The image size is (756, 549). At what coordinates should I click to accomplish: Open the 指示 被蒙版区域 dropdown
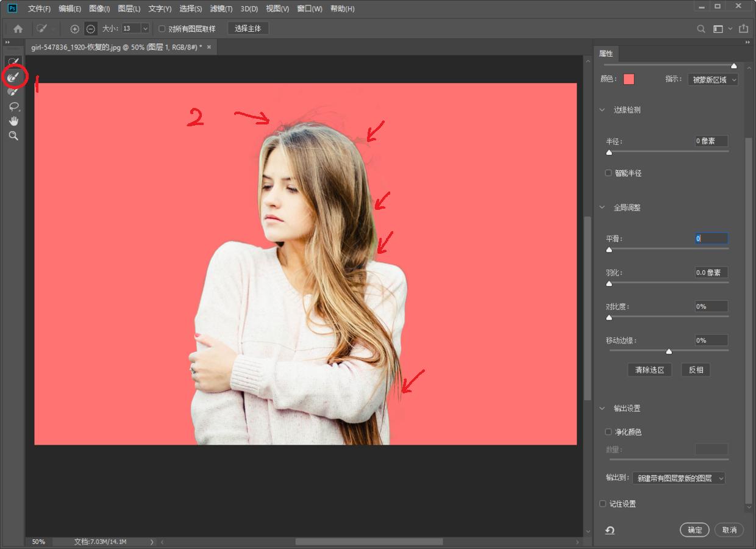713,79
